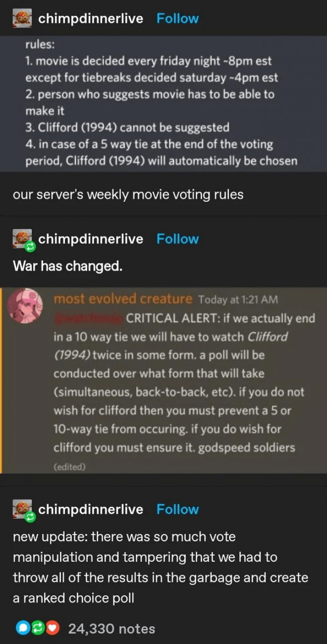Open chimpdinnerlive avatar on original post
The image size is (327, 644).
point(22,19)
